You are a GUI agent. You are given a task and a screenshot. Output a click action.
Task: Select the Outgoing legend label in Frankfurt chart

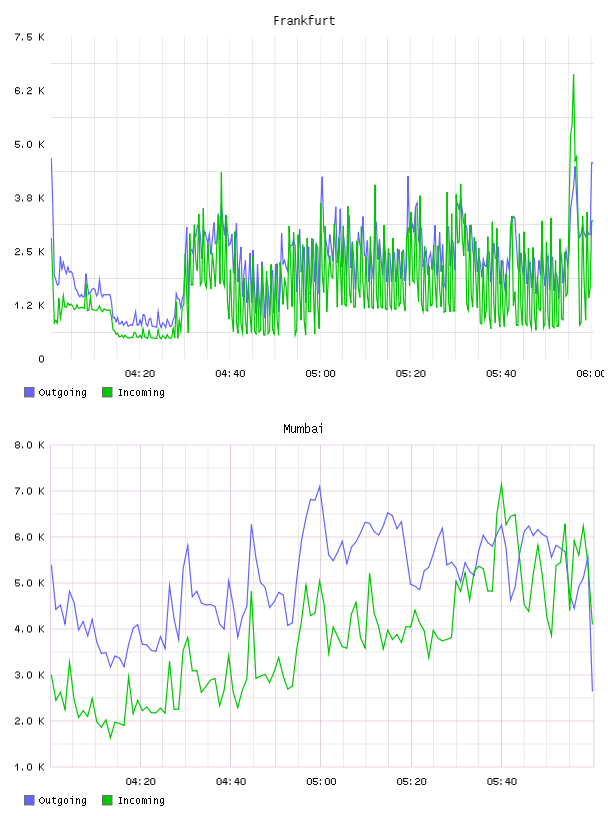[62, 392]
